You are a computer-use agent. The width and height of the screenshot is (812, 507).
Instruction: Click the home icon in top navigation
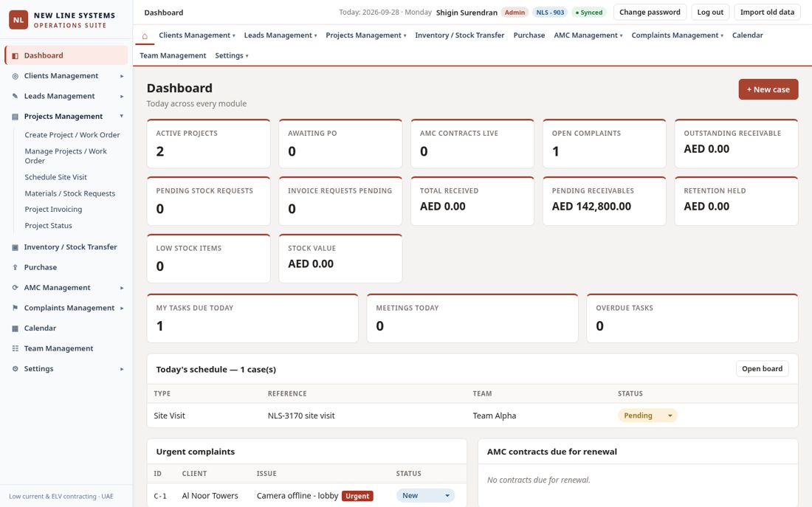coord(145,35)
